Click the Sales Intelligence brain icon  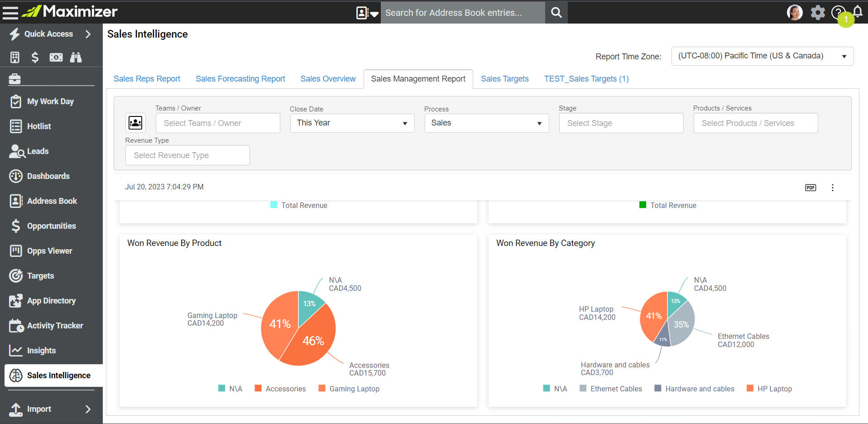16,375
